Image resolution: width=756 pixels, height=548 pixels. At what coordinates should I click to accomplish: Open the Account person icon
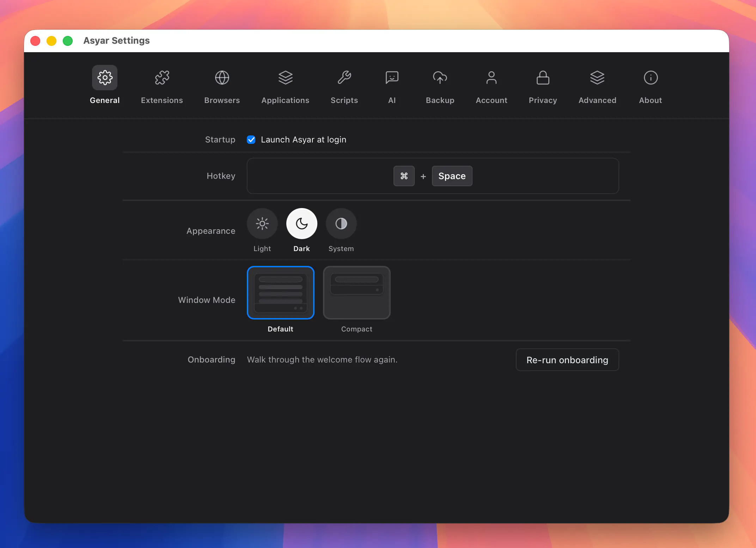click(x=492, y=78)
